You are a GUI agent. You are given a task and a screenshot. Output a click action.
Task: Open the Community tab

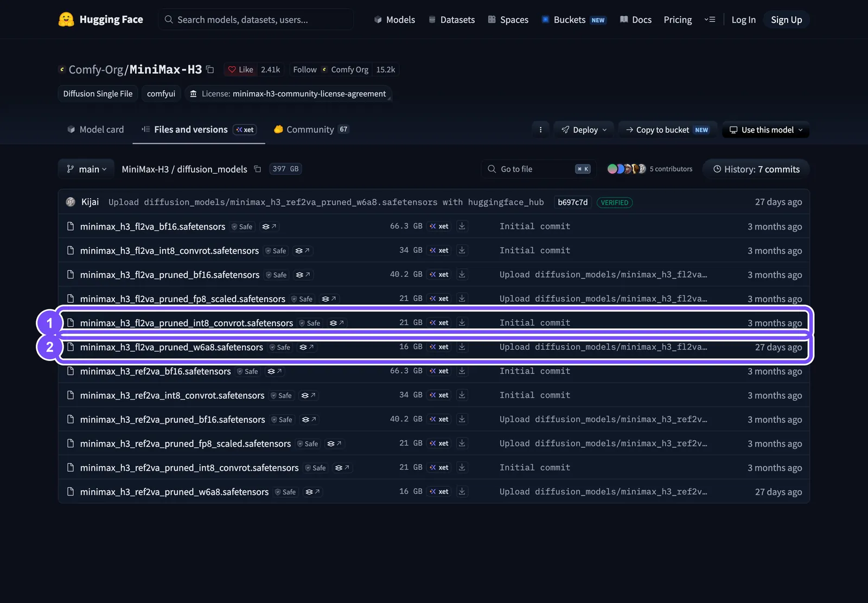[x=311, y=129]
